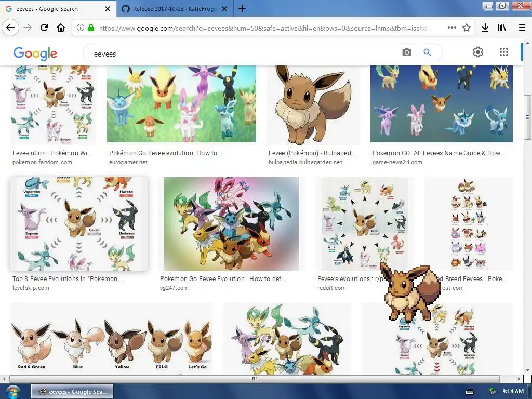
Task: Open the Breed Eevees chart thumbnail
Action: tap(469, 224)
